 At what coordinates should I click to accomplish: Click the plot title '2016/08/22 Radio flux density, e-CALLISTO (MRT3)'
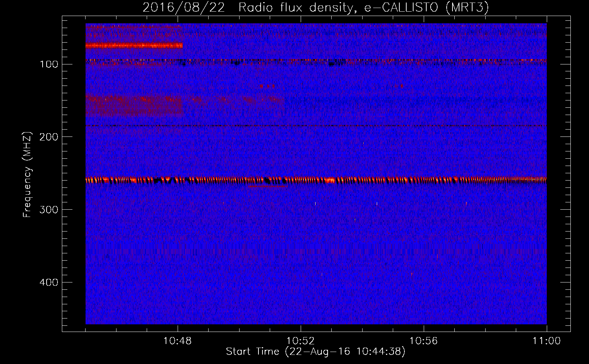tap(316, 8)
